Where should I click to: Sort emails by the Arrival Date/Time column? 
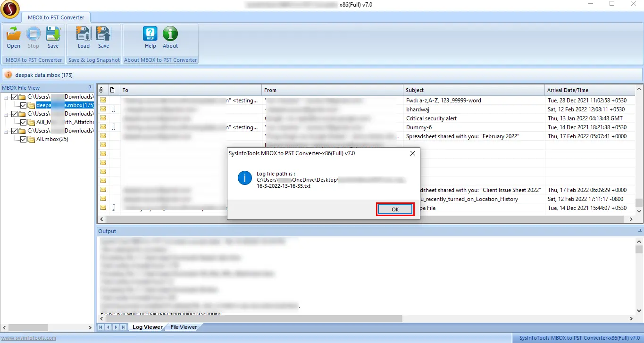[590, 90]
